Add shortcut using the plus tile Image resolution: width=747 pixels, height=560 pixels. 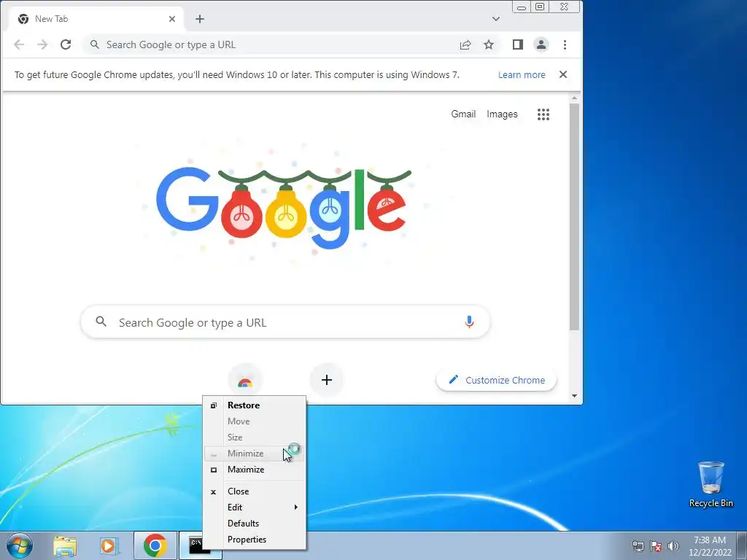[x=326, y=380]
